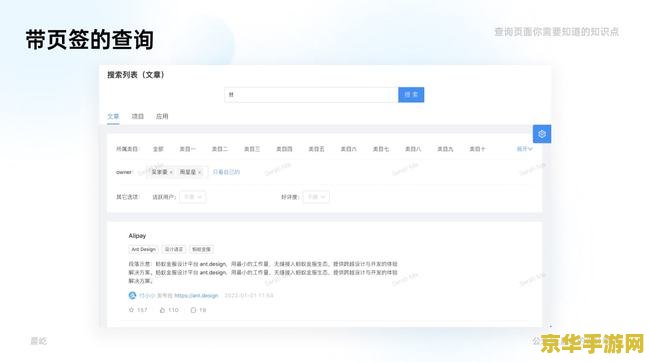The height and width of the screenshot is (362, 650).
Task: Click the 其它选项 label
Action: pyautogui.click(x=127, y=197)
